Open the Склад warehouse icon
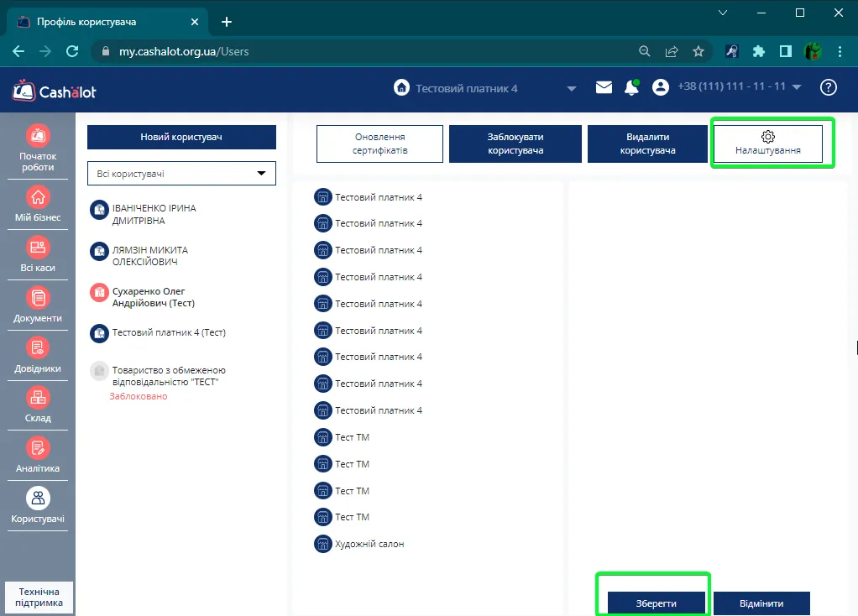The width and height of the screenshot is (858, 616). click(x=38, y=398)
